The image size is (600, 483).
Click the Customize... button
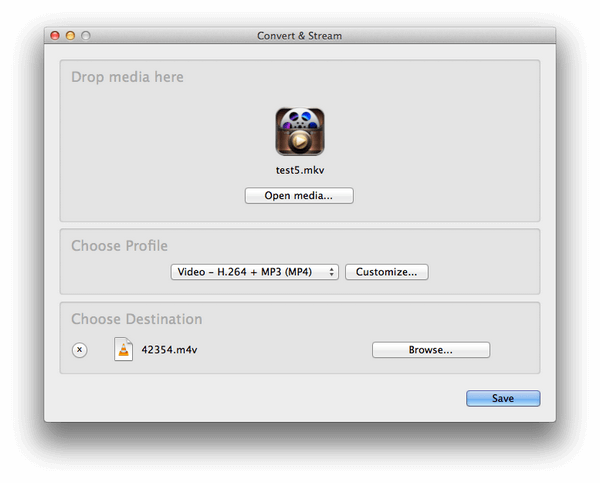tap(386, 272)
